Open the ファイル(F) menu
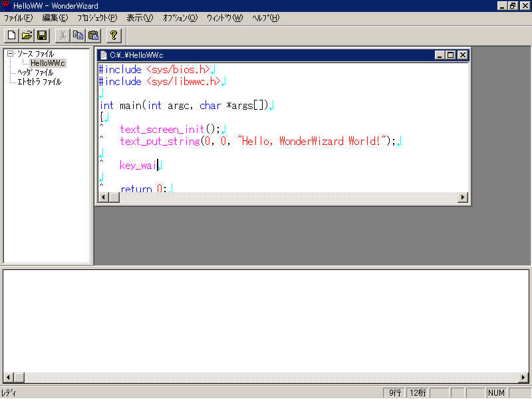The image size is (532, 399). click(19, 18)
